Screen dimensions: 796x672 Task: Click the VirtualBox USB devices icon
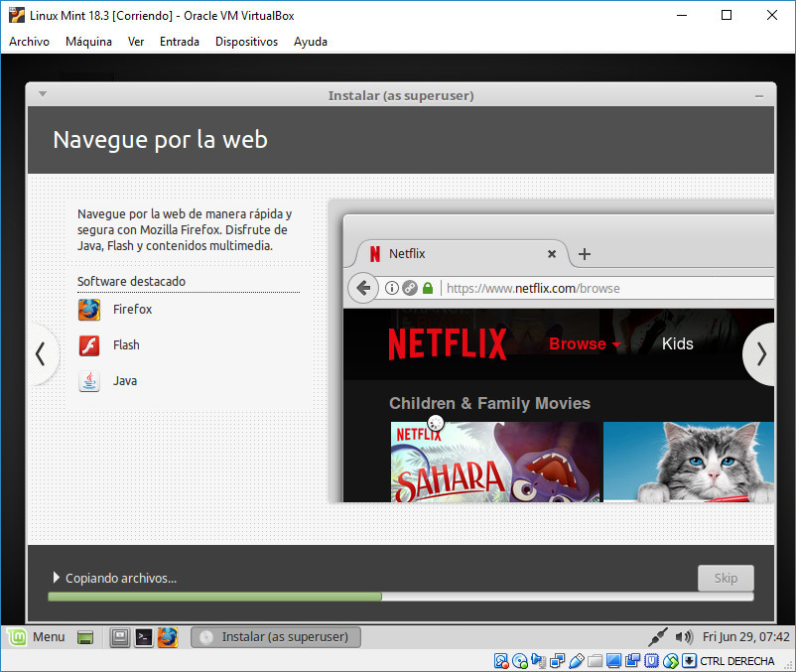click(577, 661)
